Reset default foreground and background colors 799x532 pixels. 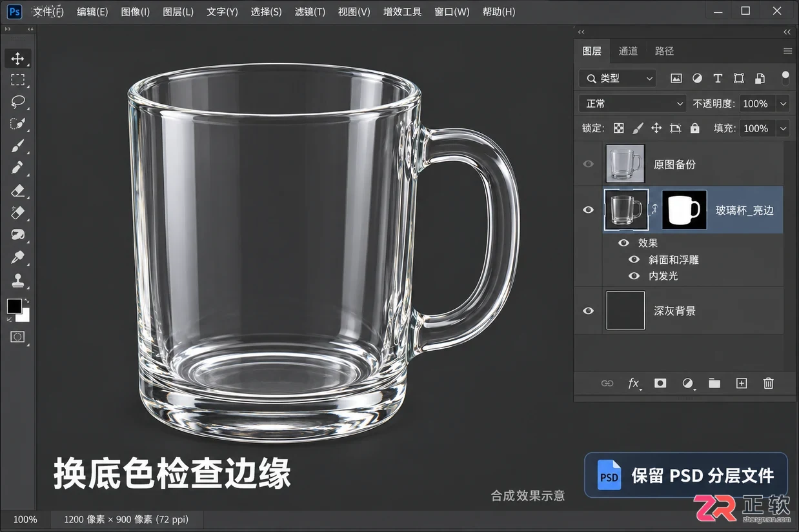tap(9, 319)
